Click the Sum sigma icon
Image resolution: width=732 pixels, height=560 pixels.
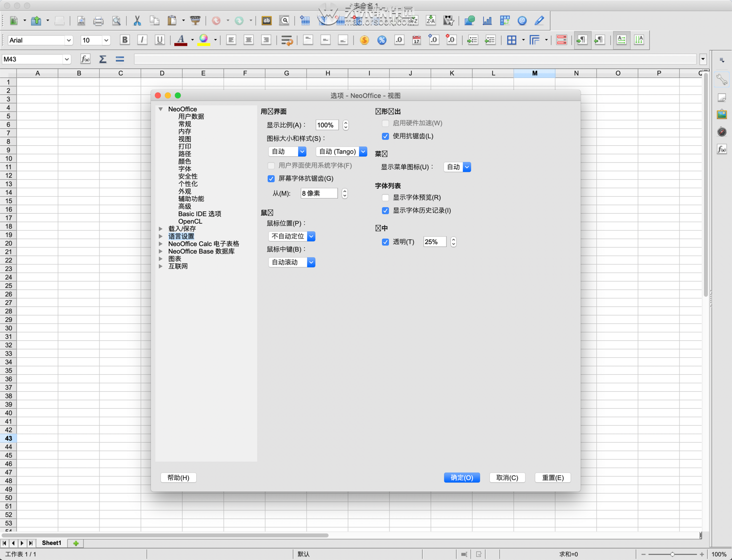[x=102, y=59]
